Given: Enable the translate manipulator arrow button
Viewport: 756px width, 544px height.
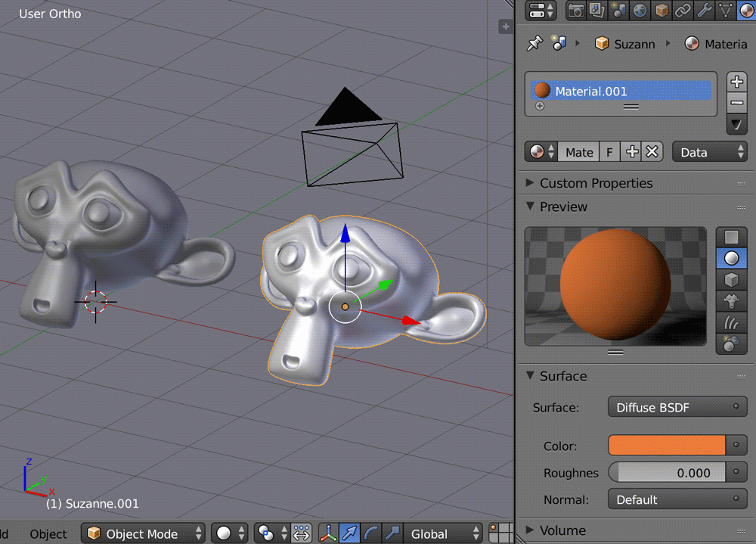Looking at the screenshot, I should (349, 533).
